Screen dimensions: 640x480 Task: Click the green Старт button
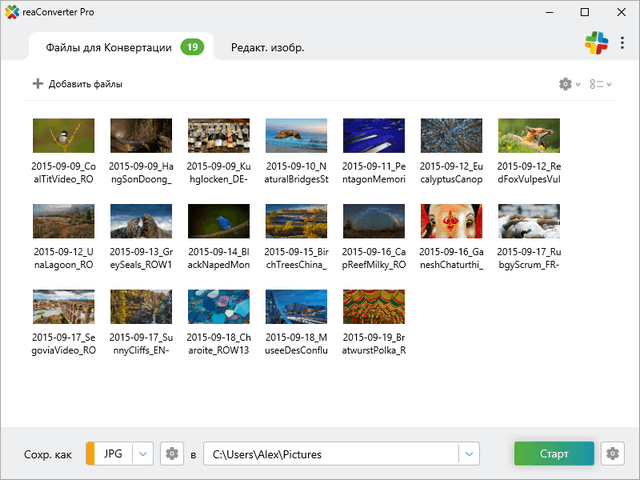[x=554, y=453]
